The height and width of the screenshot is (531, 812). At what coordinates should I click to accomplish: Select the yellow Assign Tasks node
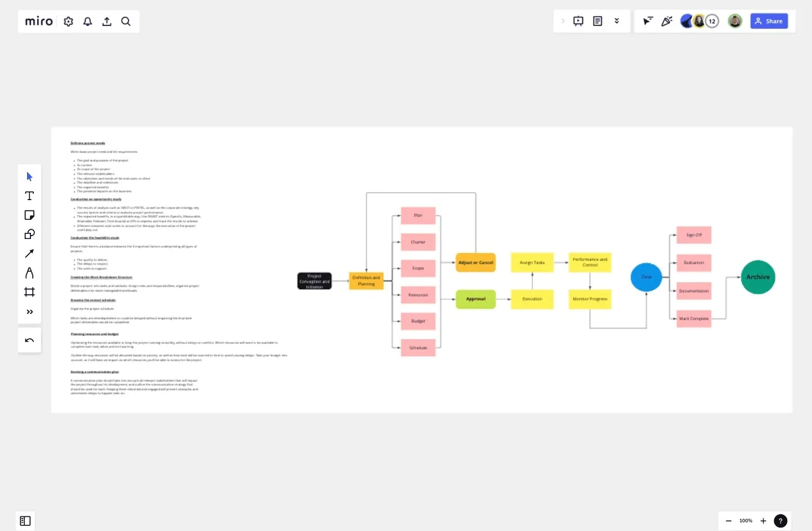pyautogui.click(x=532, y=263)
